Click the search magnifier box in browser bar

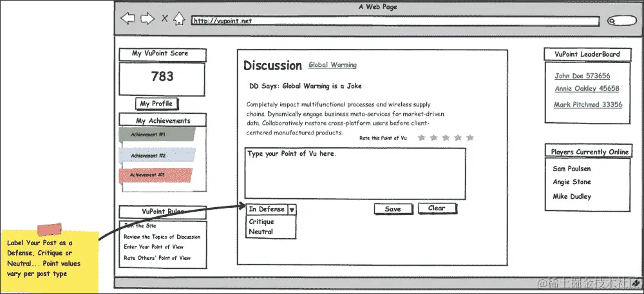click(x=622, y=21)
